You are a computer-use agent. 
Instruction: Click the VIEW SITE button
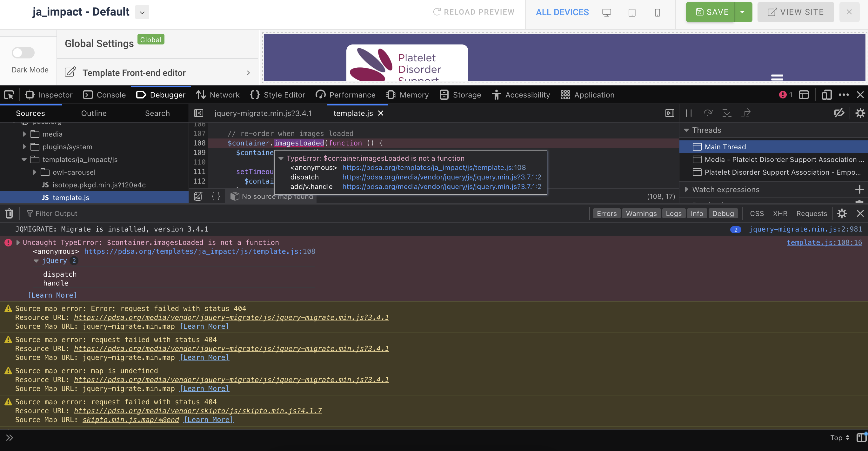pyautogui.click(x=795, y=12)
